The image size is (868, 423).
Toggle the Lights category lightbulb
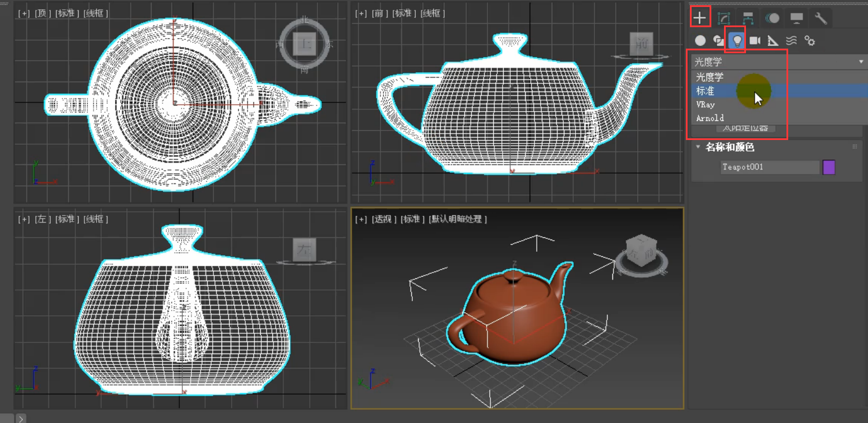pyautogui.click(x=736, y=41)
